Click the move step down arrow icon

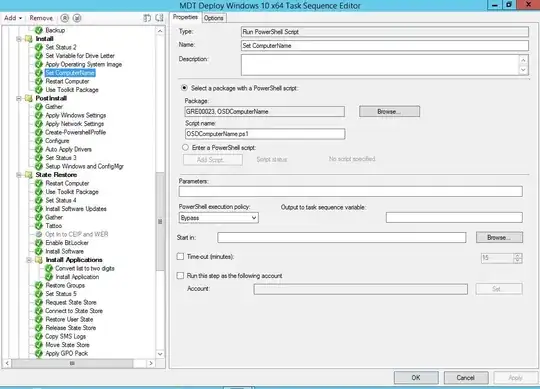(77, 18)
